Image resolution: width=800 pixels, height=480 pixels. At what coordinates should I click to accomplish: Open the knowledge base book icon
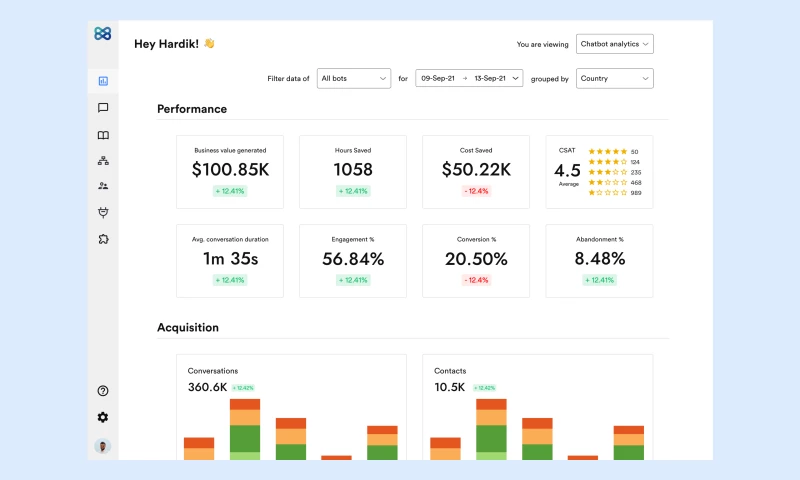[102, 135]
